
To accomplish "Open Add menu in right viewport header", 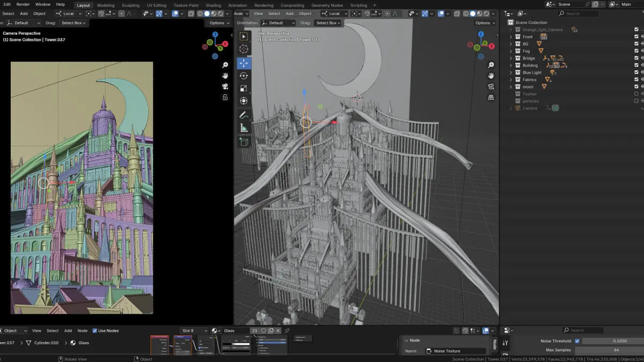I will pos(290,13).
